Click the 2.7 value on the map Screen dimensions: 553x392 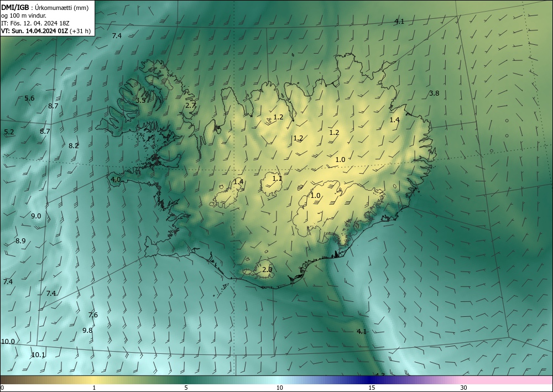(190, 106)
